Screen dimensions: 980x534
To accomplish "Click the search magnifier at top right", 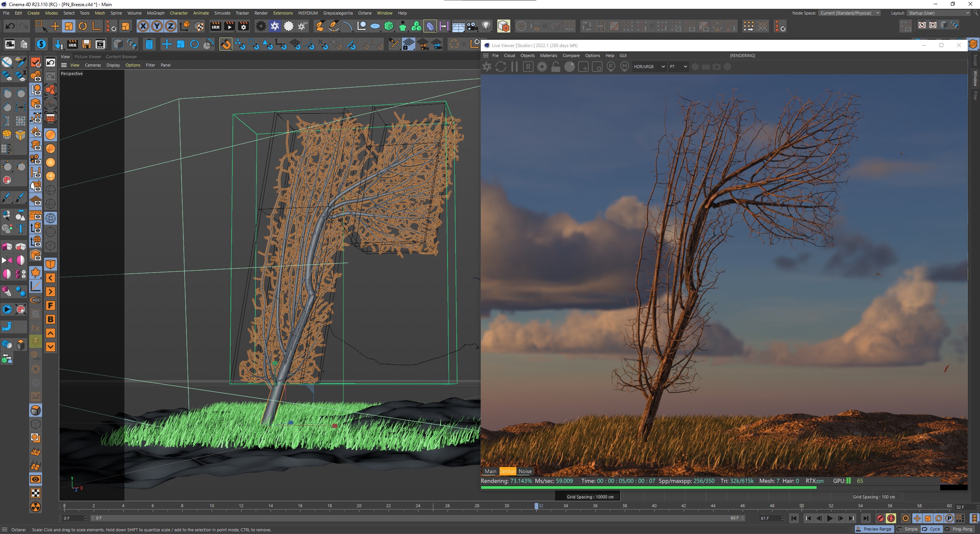I will click(x=976, y=13).
